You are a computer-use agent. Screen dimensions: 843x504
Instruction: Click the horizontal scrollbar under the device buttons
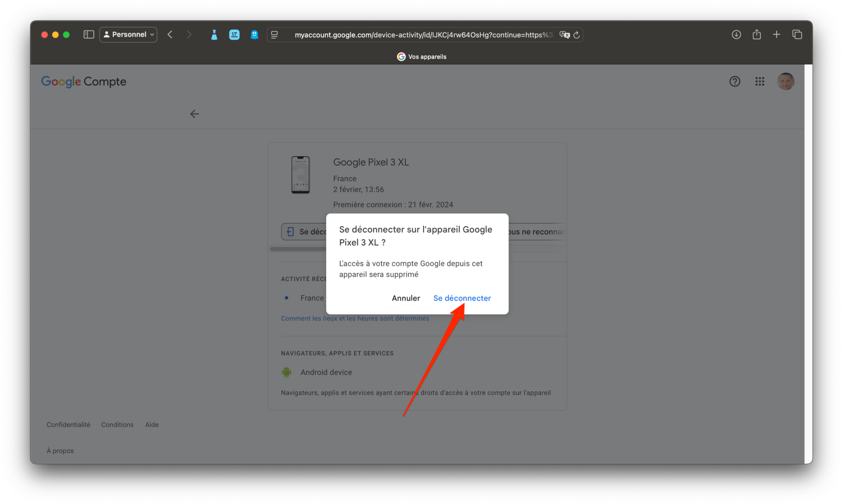point(298,249)
